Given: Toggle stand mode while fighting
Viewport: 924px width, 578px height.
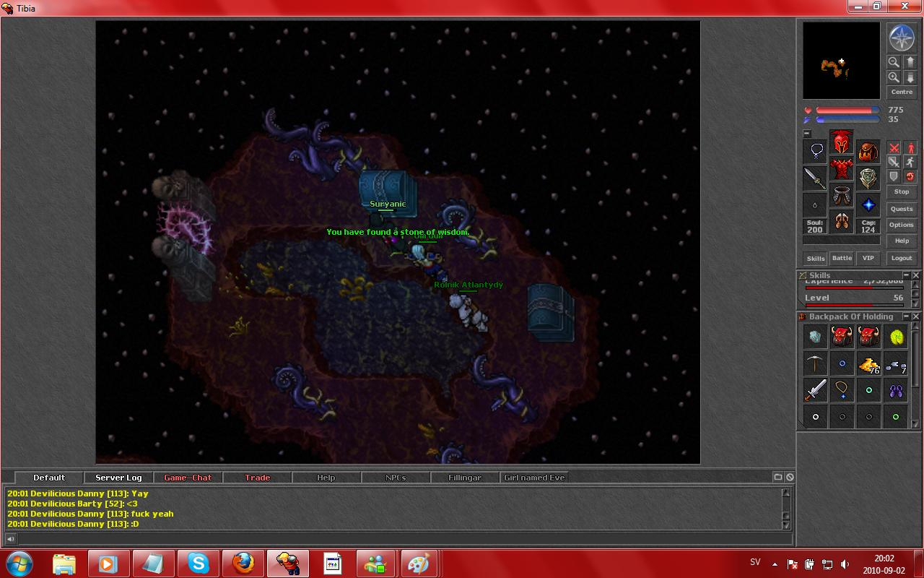Looking at the screenshot, I should pos(910,148).
